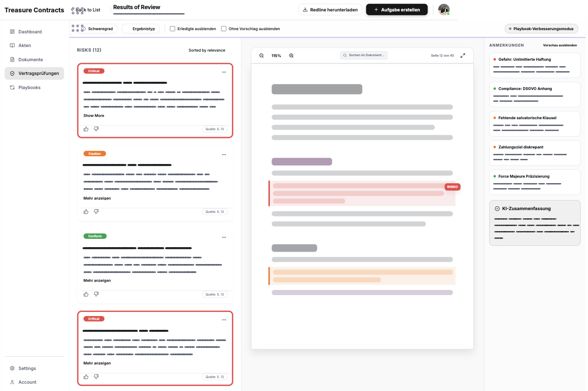This screenshot has height=391, width=588.
Task: Thumbs down the last Critical card
Action: [x=96, y=376]
